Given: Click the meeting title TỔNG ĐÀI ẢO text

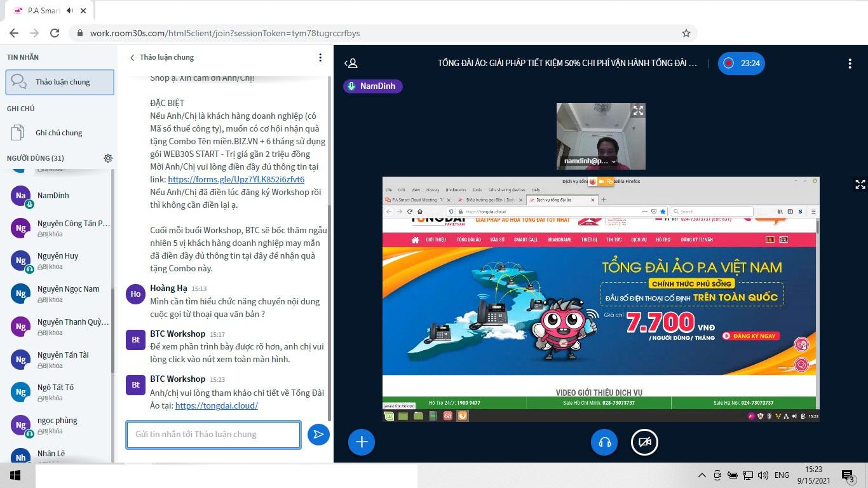Looking at the screenshot, I should tap(567, 64).
